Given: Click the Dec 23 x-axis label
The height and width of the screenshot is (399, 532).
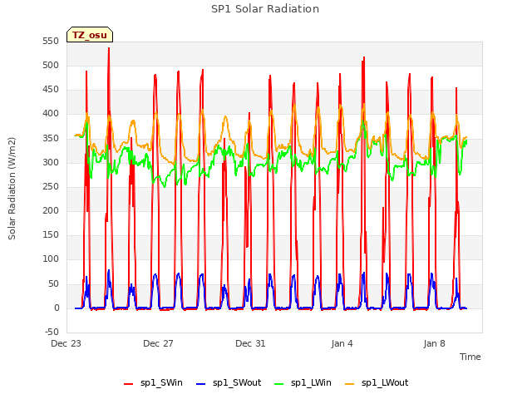Looking at the screenshot, I should coord(66,343).
